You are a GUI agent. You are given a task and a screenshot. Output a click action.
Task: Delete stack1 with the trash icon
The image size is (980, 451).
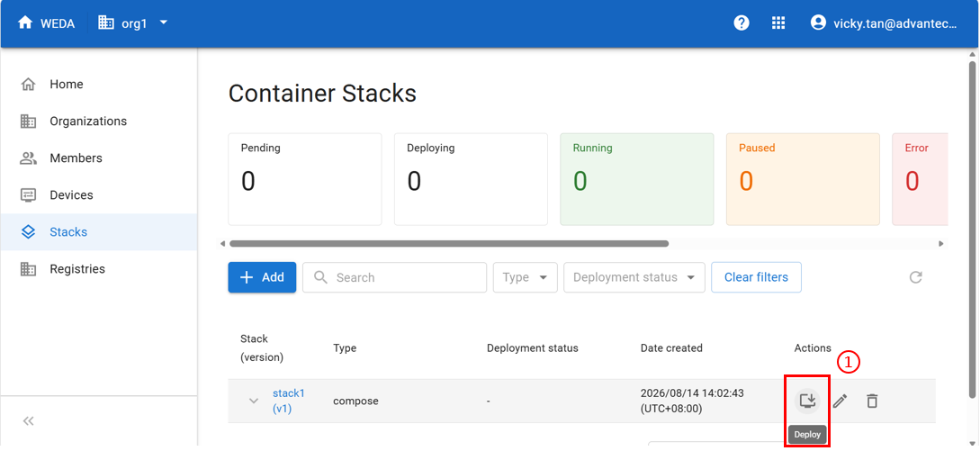coord(872,401)
